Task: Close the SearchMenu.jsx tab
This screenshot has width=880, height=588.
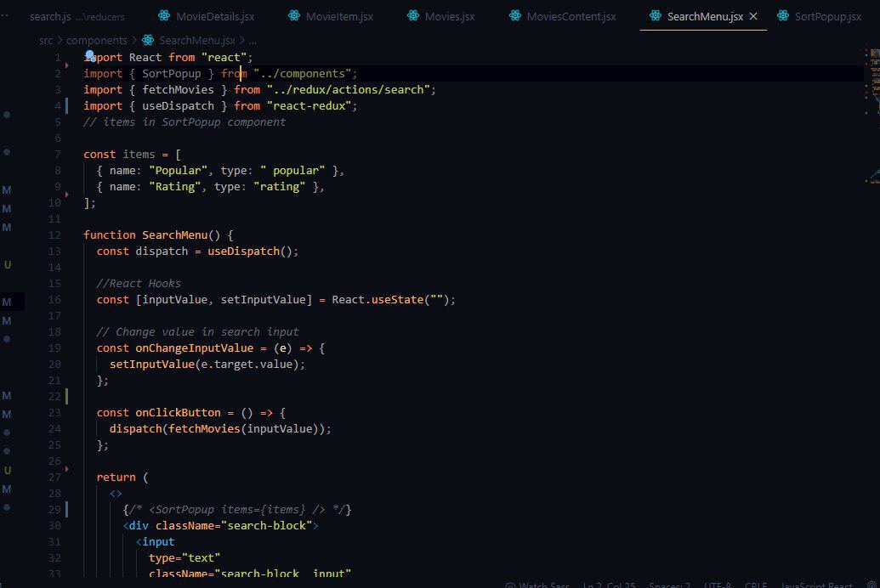Action: coord(753,16)
